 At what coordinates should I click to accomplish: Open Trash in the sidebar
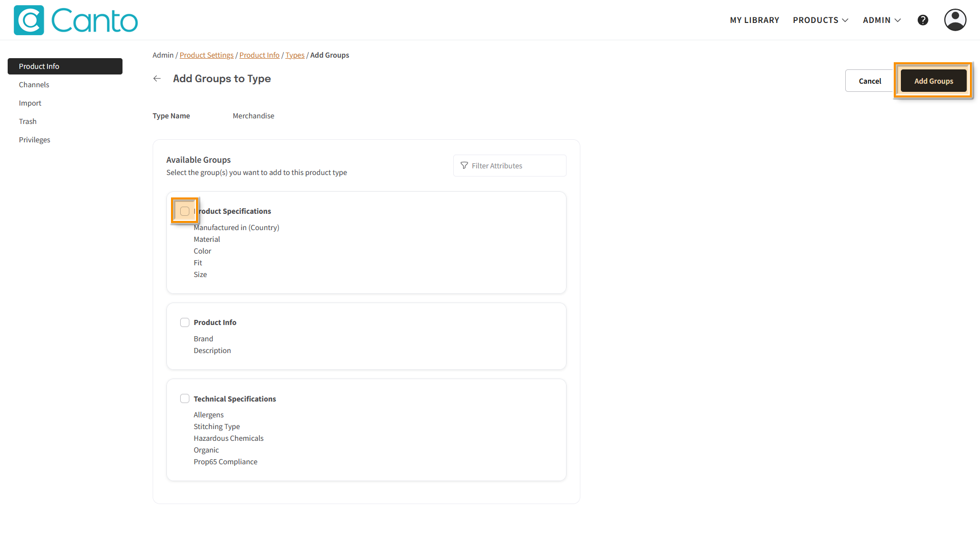(28, 121)
